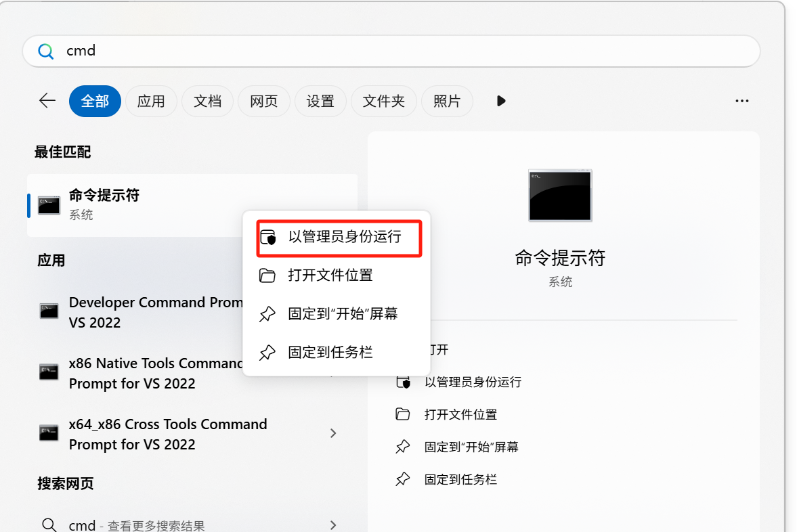Switch to the 文档 filter tab
The width and height of the screenshot is (797, 532).
[207, 101]
